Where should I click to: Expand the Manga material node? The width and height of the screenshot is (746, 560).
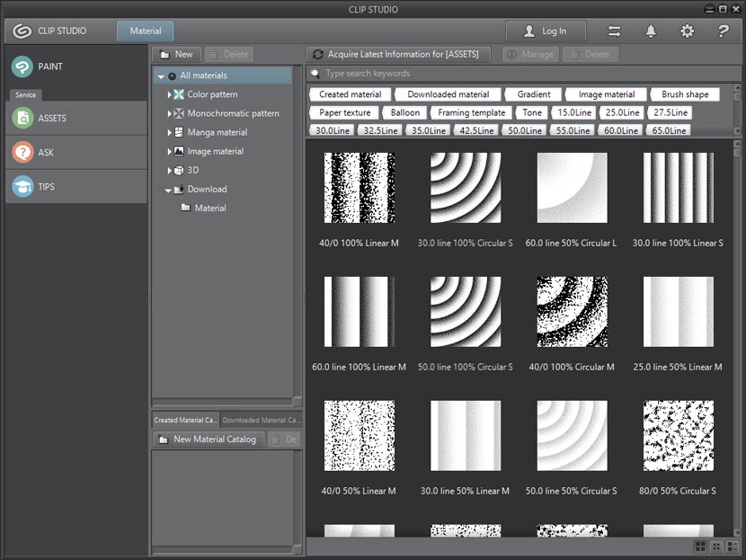(169, 133)
